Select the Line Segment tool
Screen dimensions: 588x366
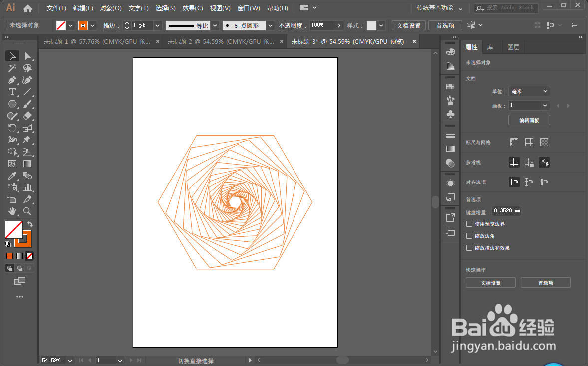(x=27, y=92)
